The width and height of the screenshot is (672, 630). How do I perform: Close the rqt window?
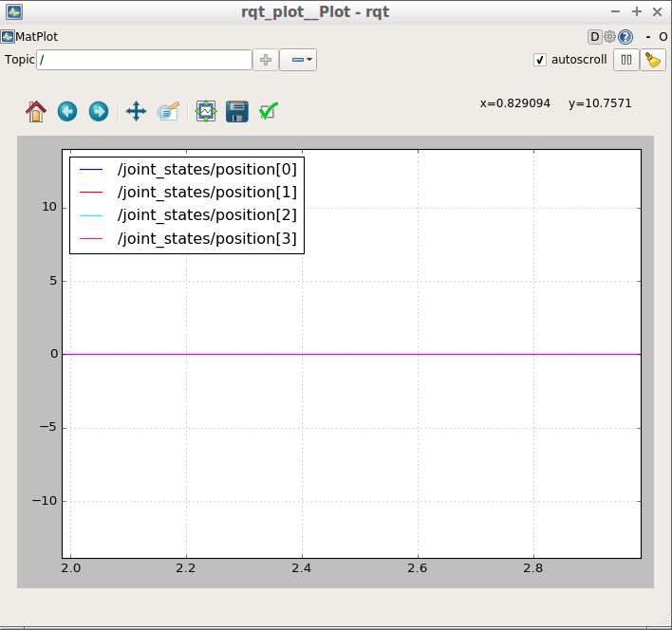[658, 11]
